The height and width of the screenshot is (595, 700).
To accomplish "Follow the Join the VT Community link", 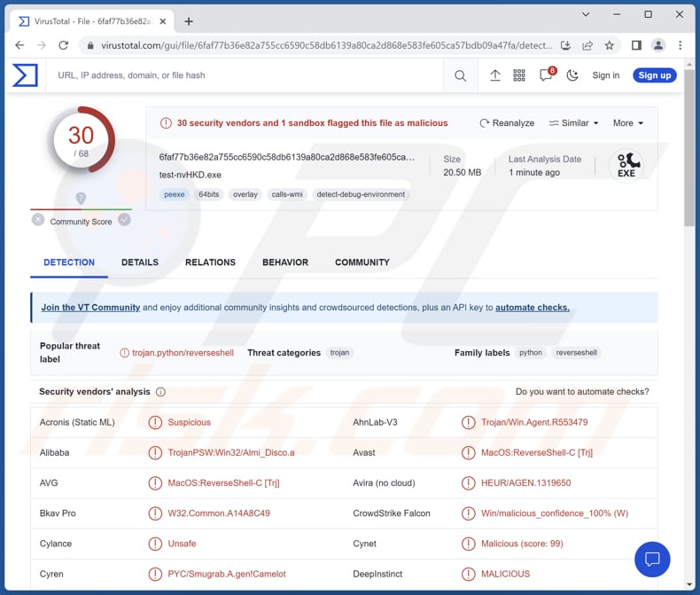I will point(90,308).
